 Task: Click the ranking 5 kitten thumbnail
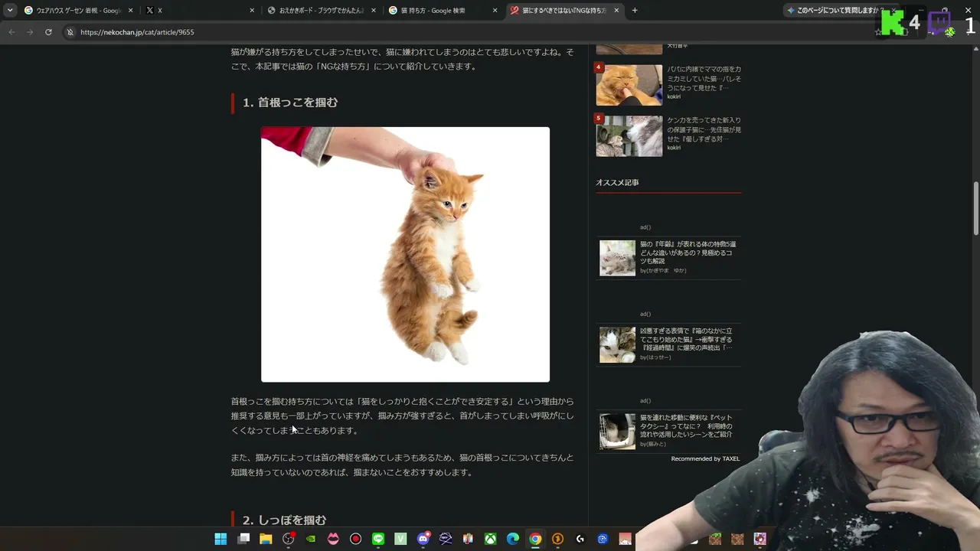[629, 136]
